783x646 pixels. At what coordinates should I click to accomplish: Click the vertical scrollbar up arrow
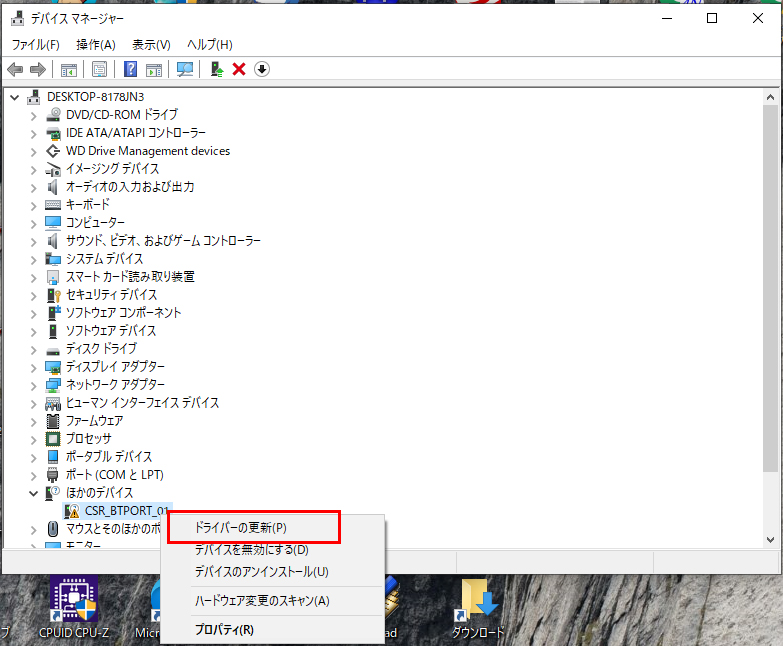click(x=771, y=97)
